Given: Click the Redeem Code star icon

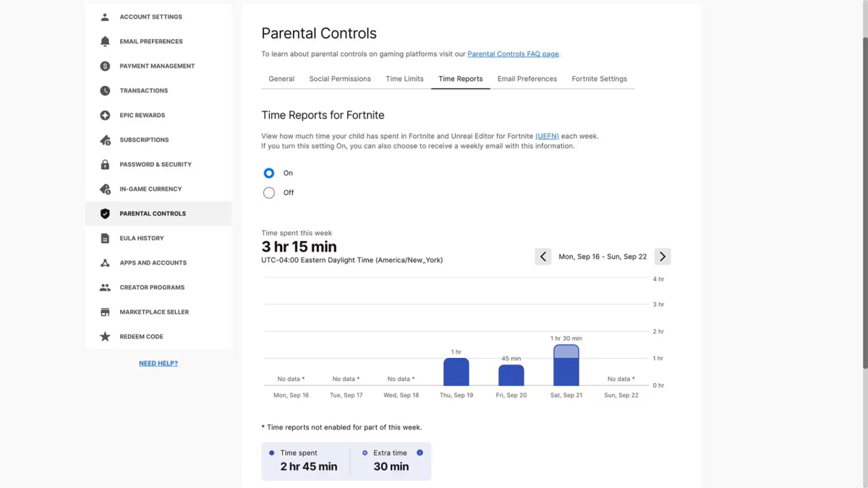Looking at the screenshot, I should pyautogui.click(x=105, y=336).
